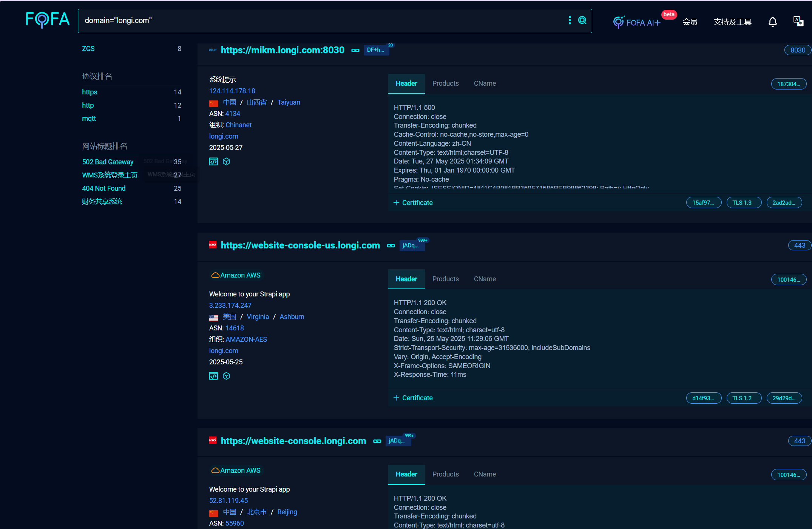The width and height of the screenshot is (812, 529).
Task: Click link icon next to website-console-us URL
Action: click(391, 246)
